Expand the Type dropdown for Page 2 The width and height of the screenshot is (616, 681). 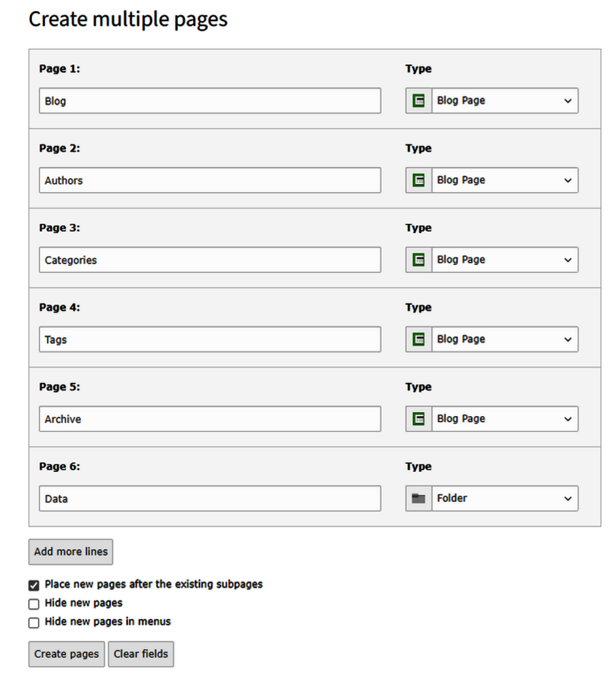click(505, 180)
